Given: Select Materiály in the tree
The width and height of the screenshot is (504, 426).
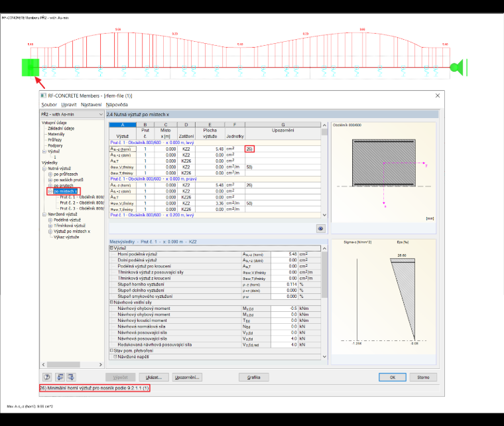Looking at the screenshot, I should pyautogui.click(x=56, y=134).
